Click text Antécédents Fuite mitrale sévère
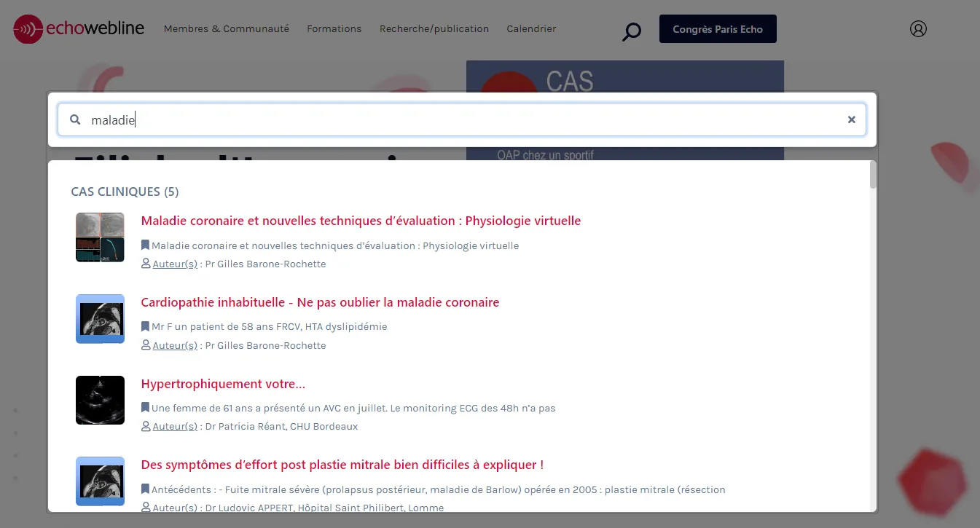The image size is (980, 528). pyautogui.click(x=438, y=489)
